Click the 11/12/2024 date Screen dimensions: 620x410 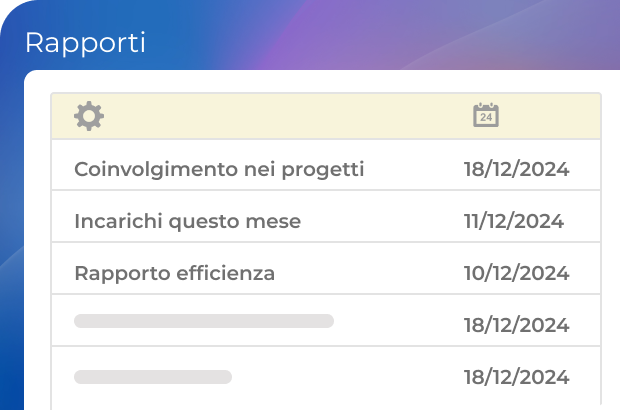coord(514,221)
